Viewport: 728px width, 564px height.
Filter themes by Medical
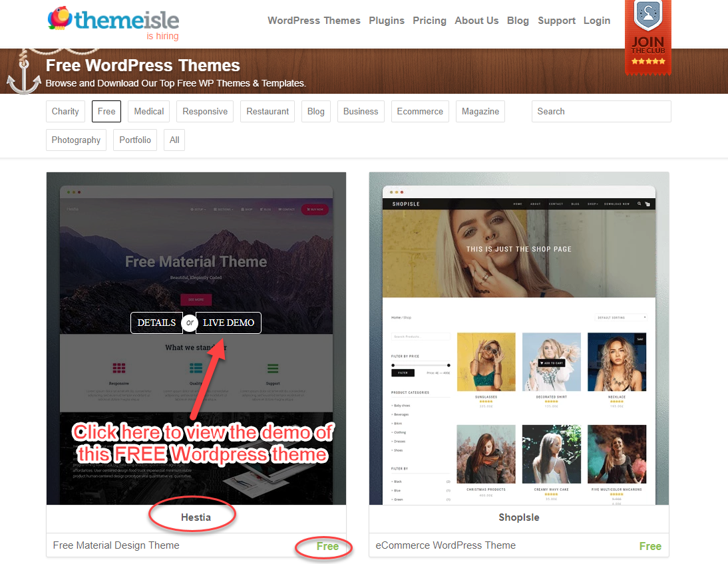148,112
